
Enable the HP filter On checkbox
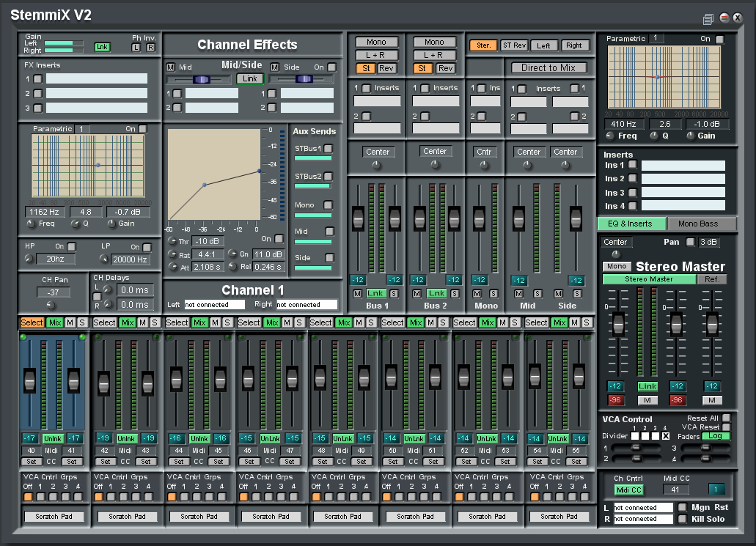click(71, 247)
